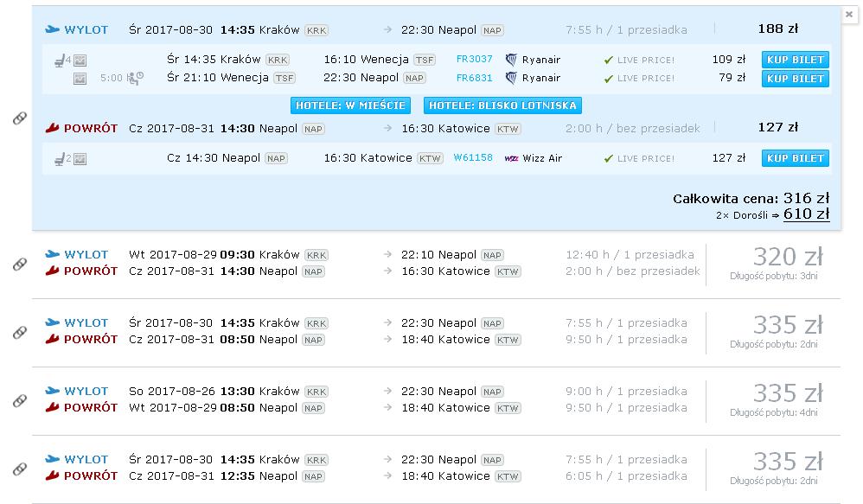Click '9:00 h / 1 przesiadka' duration text
The width and height of the screenshot is (863, 504).
[626, 392]
